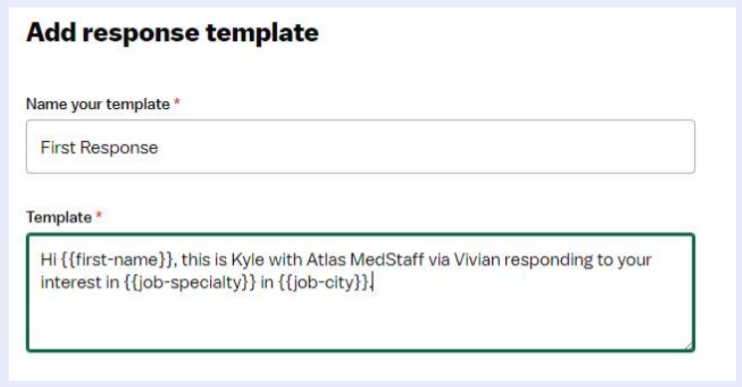Click the {{first-name}} placeholder in template
This screenshot has height=387, width=742.
point(119,260)
